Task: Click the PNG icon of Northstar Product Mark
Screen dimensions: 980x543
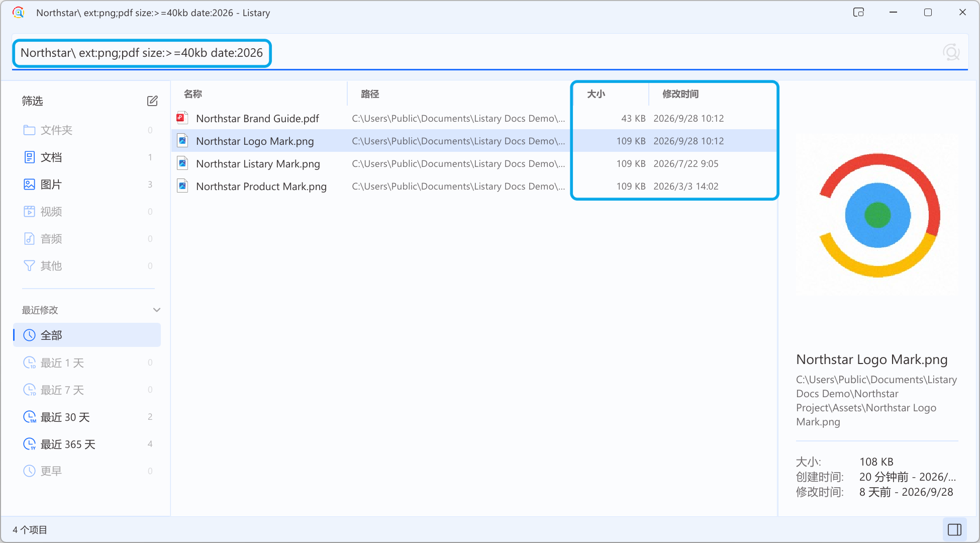Action: pyautogui.click(x=182, y=186)
